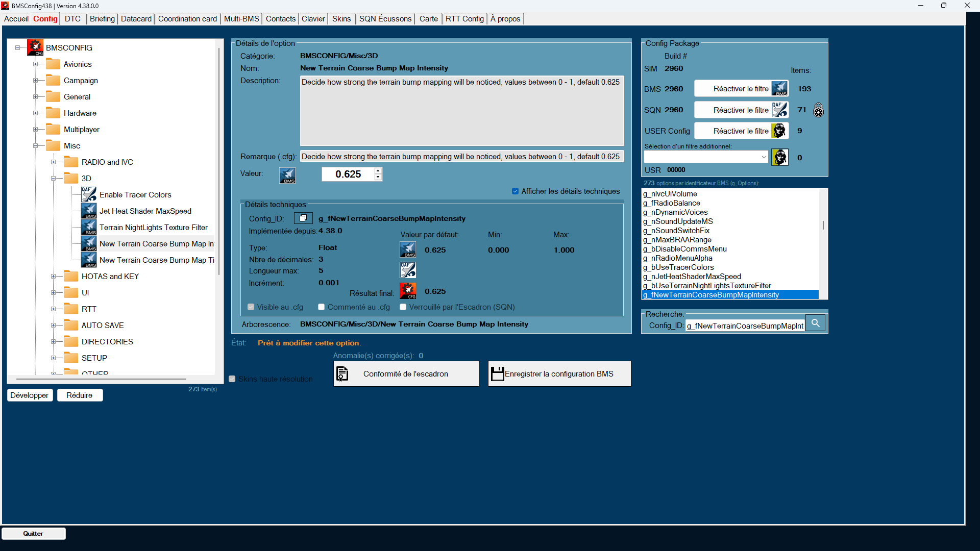Select g_fRadioBalance in options list
The height and width of the screenshot is (551, 980).
tap(672, 203)
